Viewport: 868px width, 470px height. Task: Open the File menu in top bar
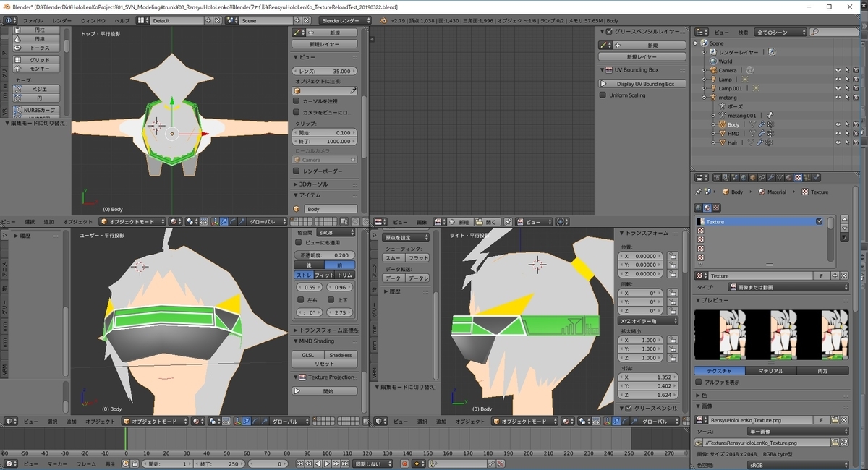33,20
